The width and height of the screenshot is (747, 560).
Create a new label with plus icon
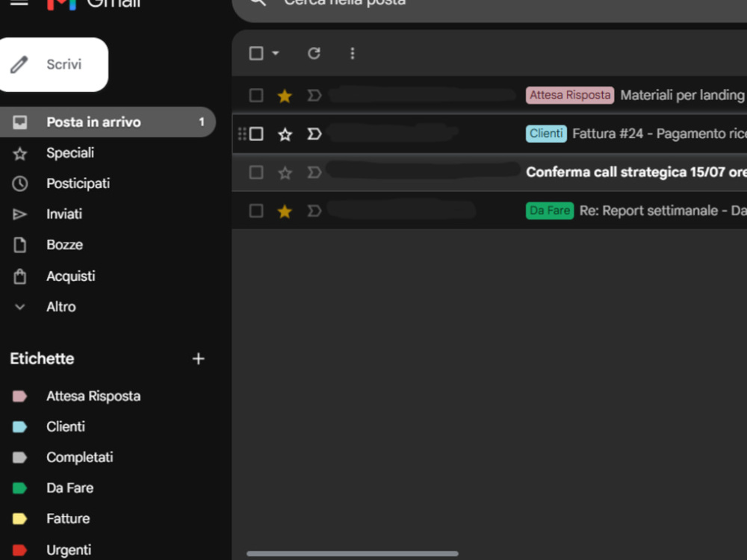point(198,358)
